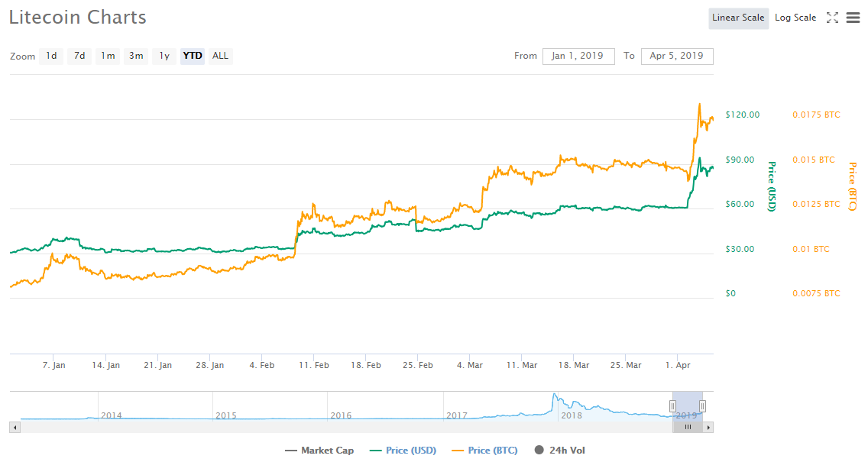Click the scrollbar right arrow
Image resolution: width=868 pixels, height=462 pixels.
708,427
